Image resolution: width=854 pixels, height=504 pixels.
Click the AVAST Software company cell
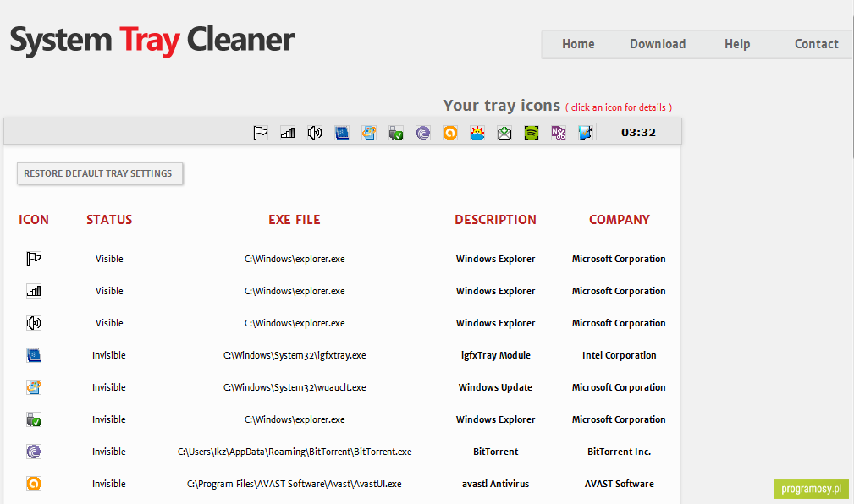click(x=620, y=484)
